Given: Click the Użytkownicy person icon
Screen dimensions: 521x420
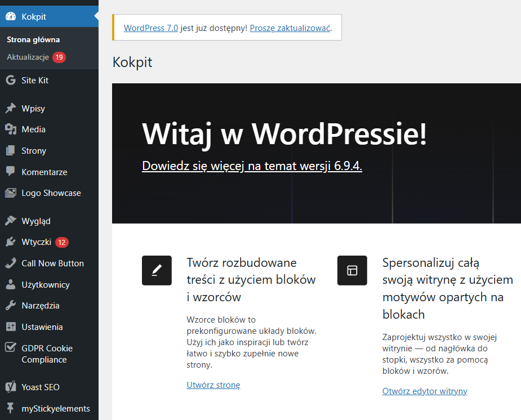Looking at the screenshot, I should (x=11, y=284).
